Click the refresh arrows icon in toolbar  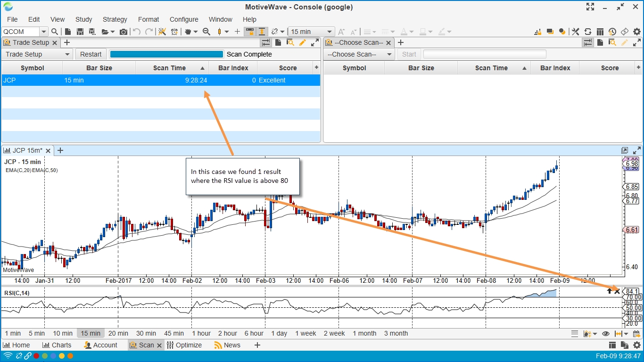(x=587, y=32)
